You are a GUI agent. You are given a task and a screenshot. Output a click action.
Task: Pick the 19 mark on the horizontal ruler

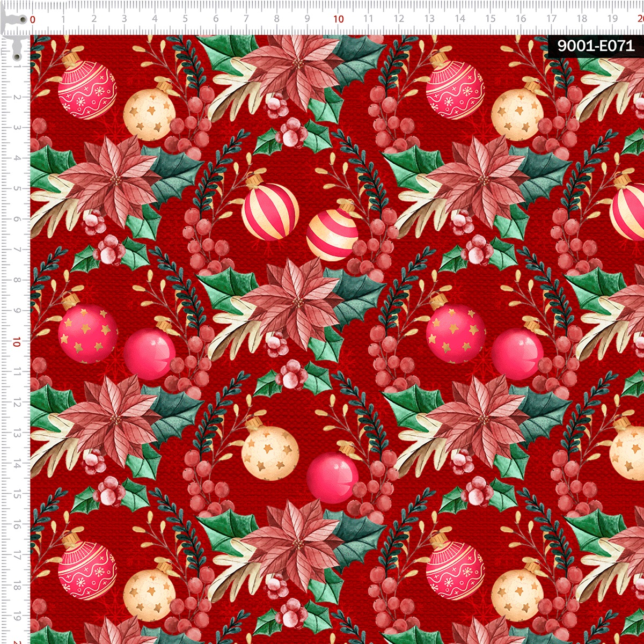point(612,18)
